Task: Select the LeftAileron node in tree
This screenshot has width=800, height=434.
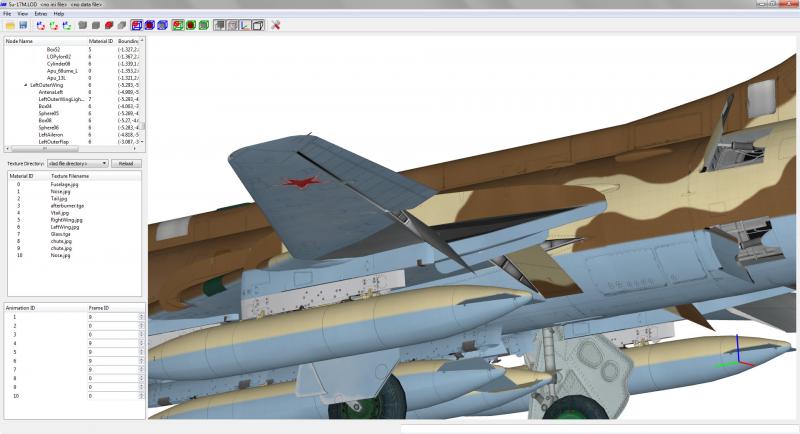Action: 51,135
